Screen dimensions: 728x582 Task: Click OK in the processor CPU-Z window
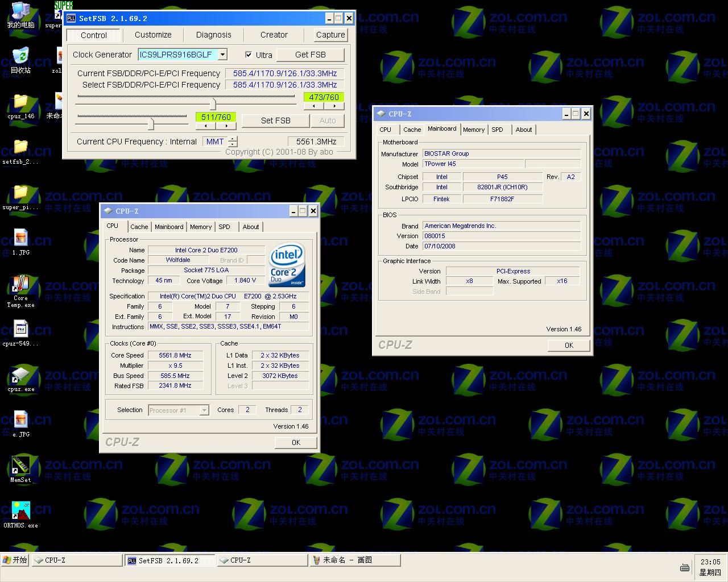pyautogui.click(x=296, y=442)
